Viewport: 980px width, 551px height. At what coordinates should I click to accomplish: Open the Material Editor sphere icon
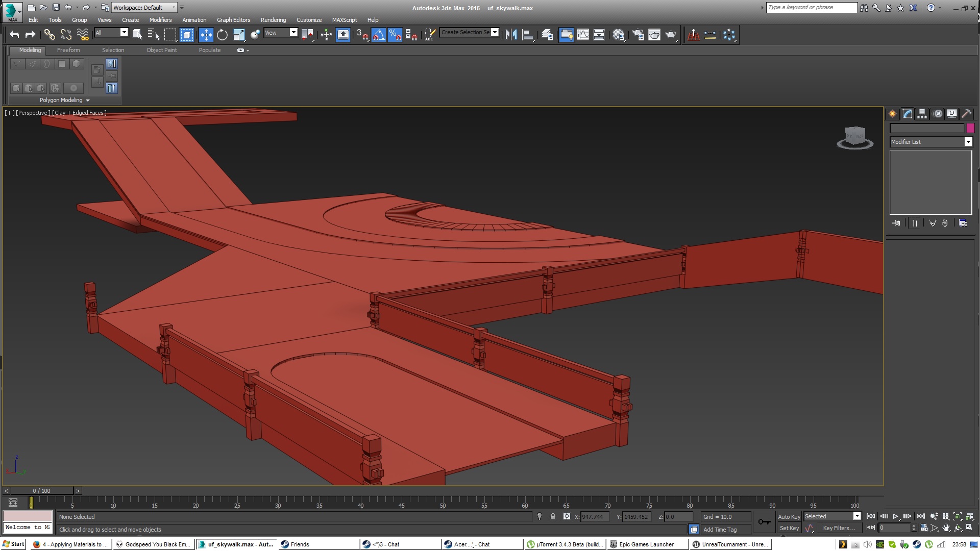619,35
